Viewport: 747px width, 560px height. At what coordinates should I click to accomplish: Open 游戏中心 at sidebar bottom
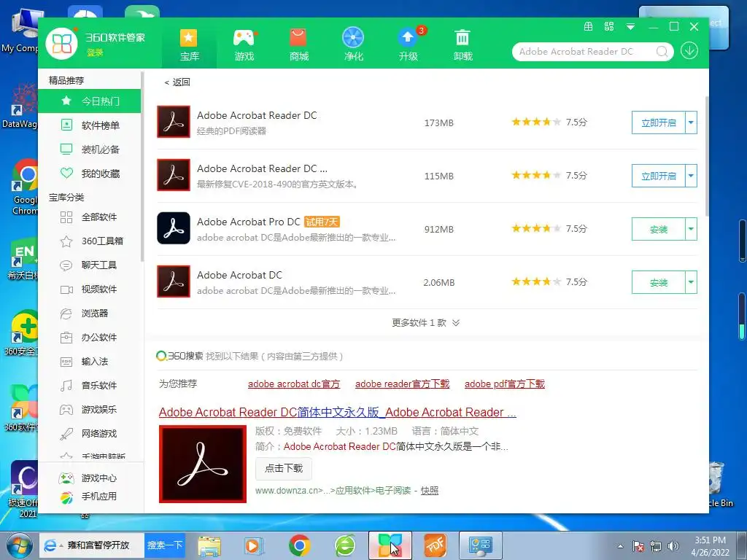point(90,478)
